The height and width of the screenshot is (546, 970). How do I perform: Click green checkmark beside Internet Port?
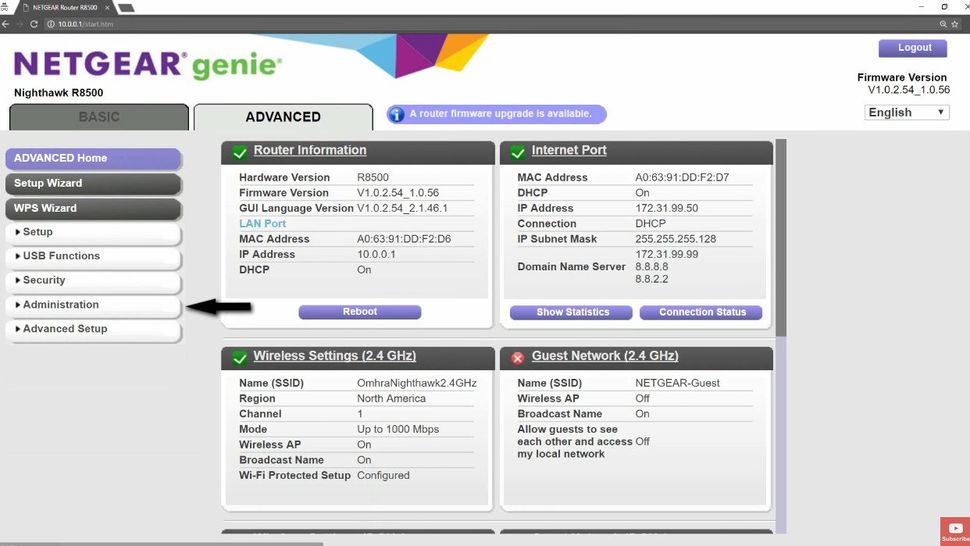click(x=518, y=151)
